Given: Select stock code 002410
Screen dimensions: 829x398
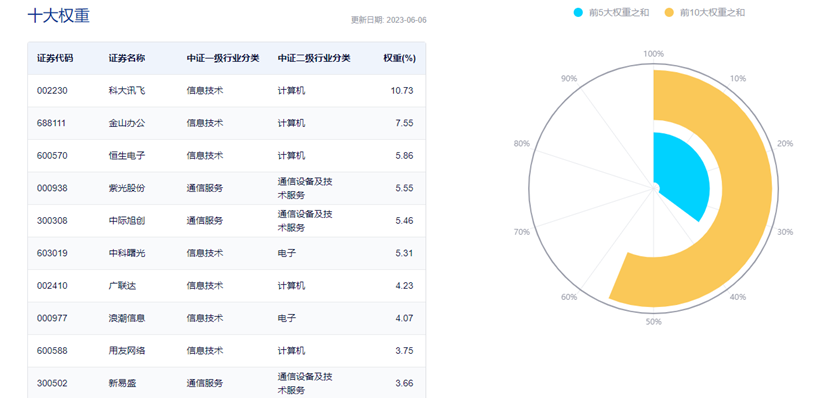Looking at the screenshot, I should pos(52,286).
